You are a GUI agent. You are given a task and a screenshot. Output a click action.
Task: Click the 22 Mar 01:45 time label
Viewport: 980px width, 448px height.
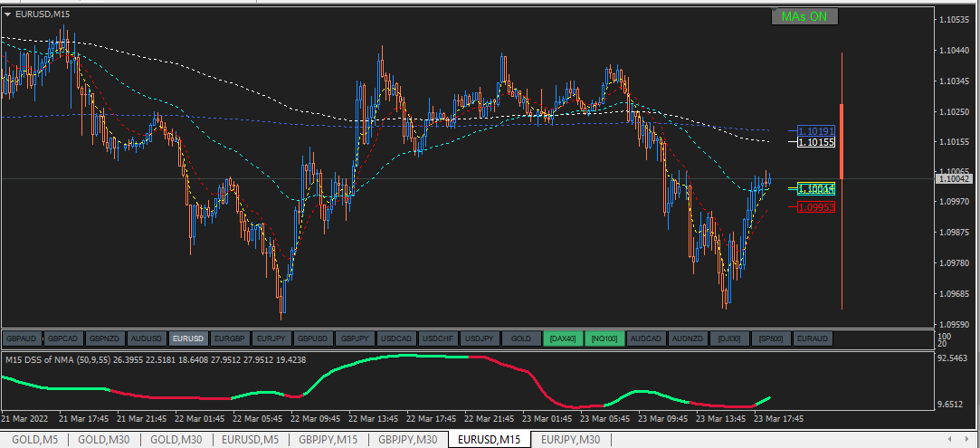click(198, 418)
